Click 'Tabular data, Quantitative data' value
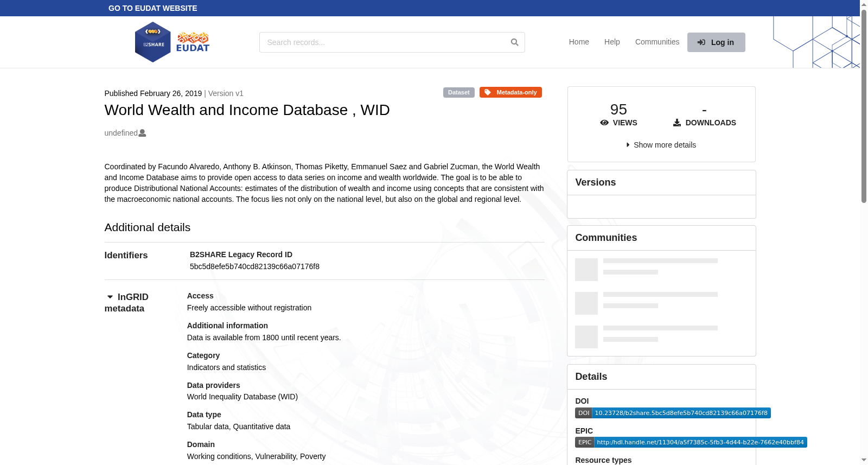 (x=239, y=426)
